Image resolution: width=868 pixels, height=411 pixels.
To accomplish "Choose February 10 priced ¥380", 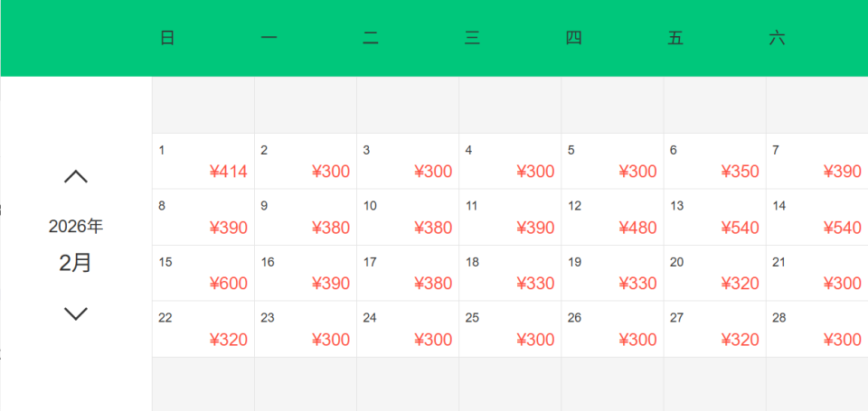I will coord(408,218).
